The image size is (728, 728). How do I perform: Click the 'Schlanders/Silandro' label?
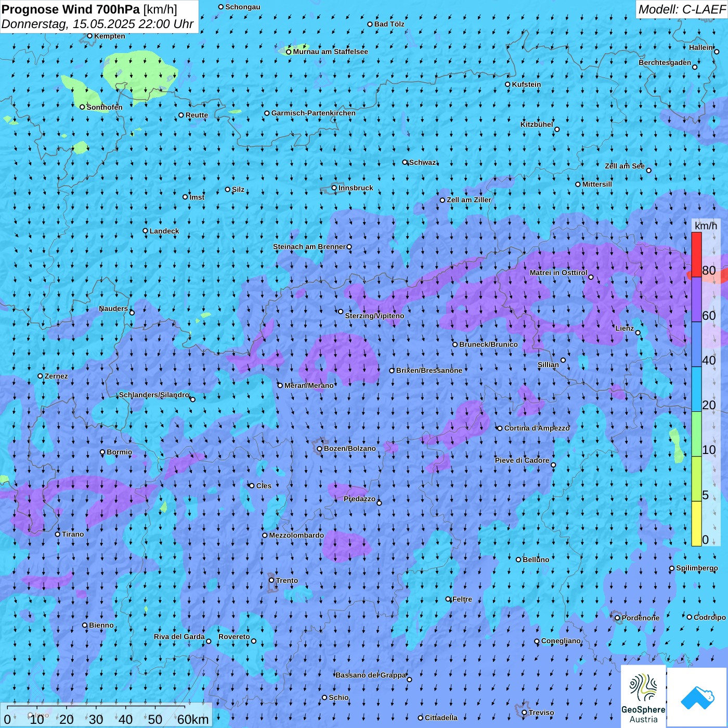point(154,395)
